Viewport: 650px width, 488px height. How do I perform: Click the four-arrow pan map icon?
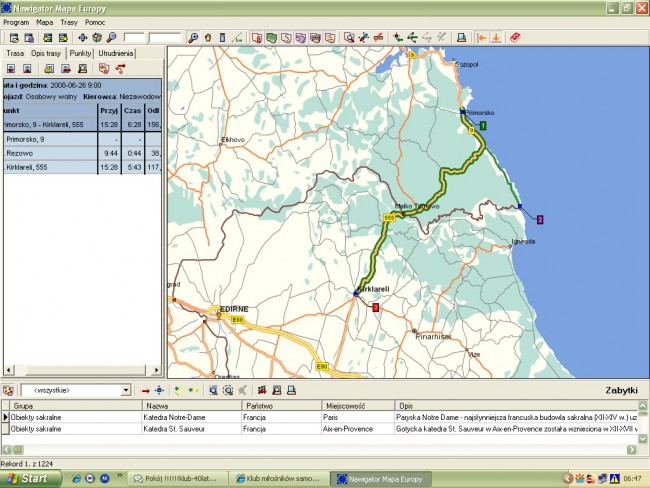(x=83, y=37)
